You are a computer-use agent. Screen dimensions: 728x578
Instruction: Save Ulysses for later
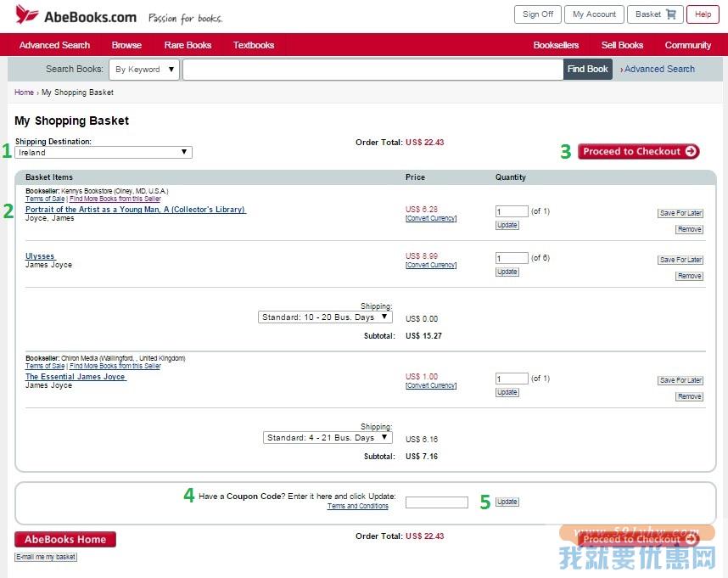coord(680,260)
